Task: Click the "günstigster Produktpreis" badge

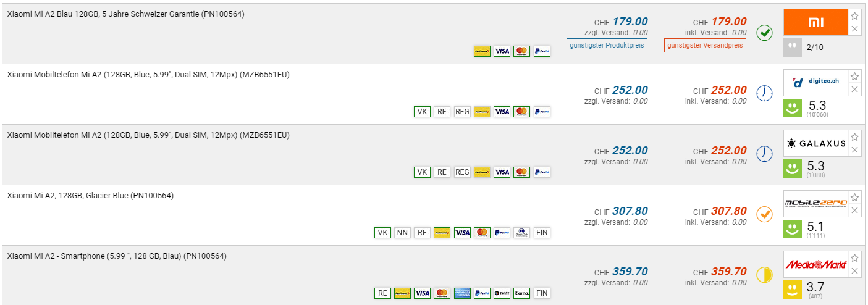Action: (x=607, y=46)
